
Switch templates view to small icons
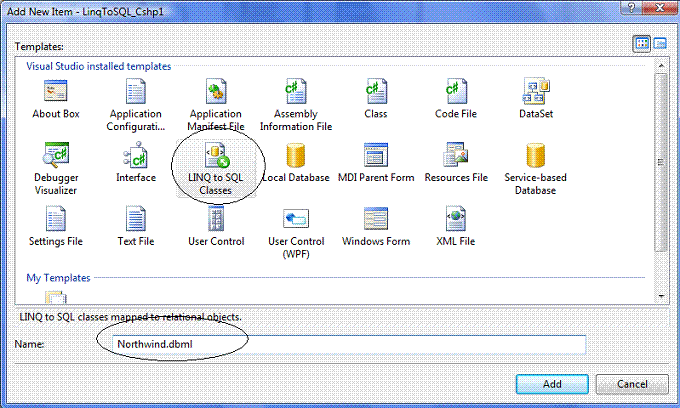(x=660, y=44)
